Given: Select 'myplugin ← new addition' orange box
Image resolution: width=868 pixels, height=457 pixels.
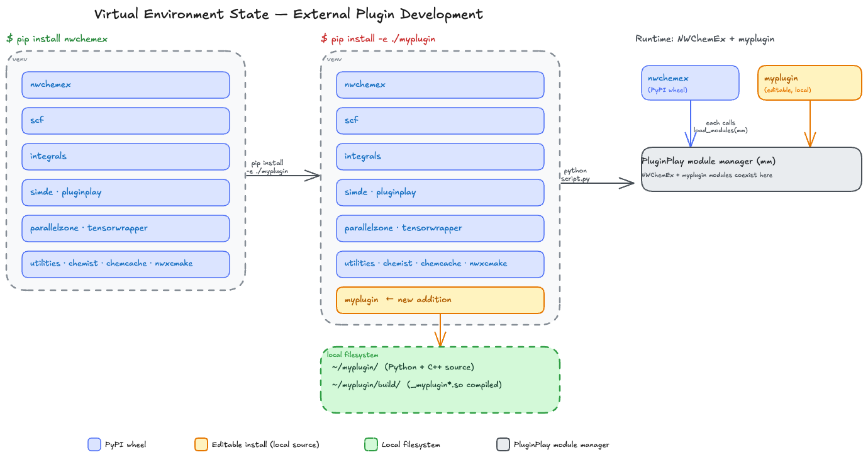Looking at the screenshot, I should [x=440, y=300].
